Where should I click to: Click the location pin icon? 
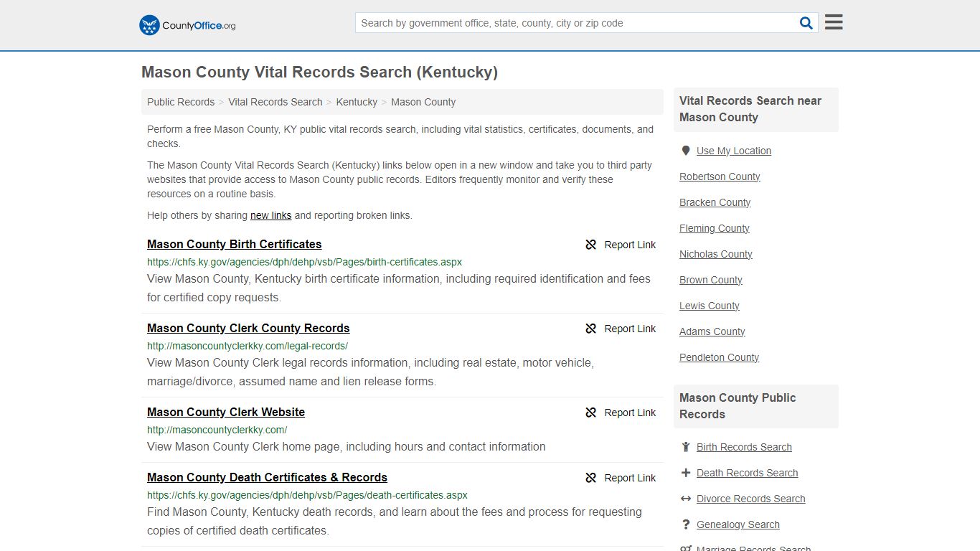click(x=686, y=151)
